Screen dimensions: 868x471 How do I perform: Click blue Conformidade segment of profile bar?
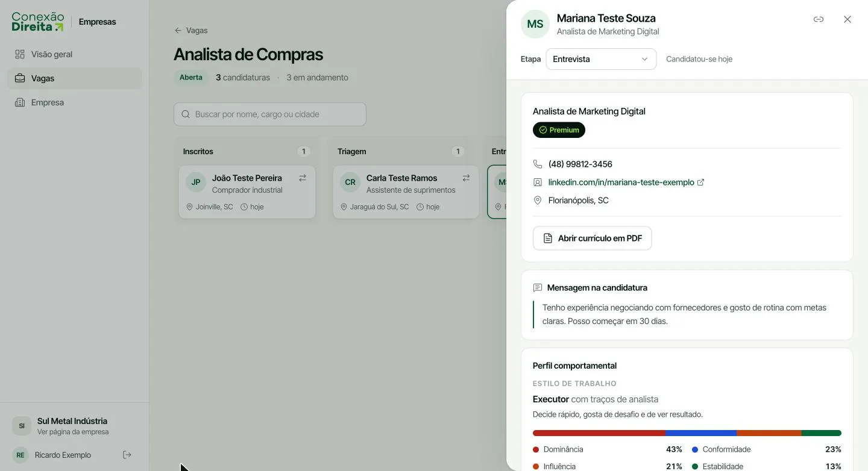coord(701,433)
